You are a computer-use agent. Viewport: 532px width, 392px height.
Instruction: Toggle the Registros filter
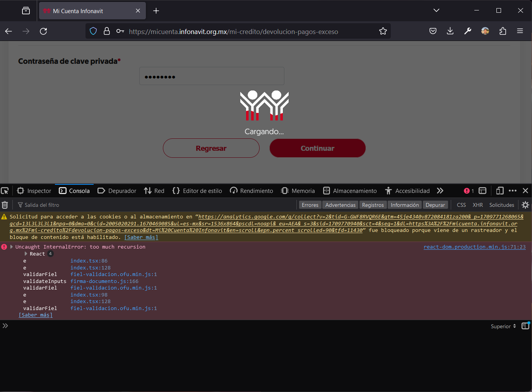pyautogui.click(x=373, y=205)
